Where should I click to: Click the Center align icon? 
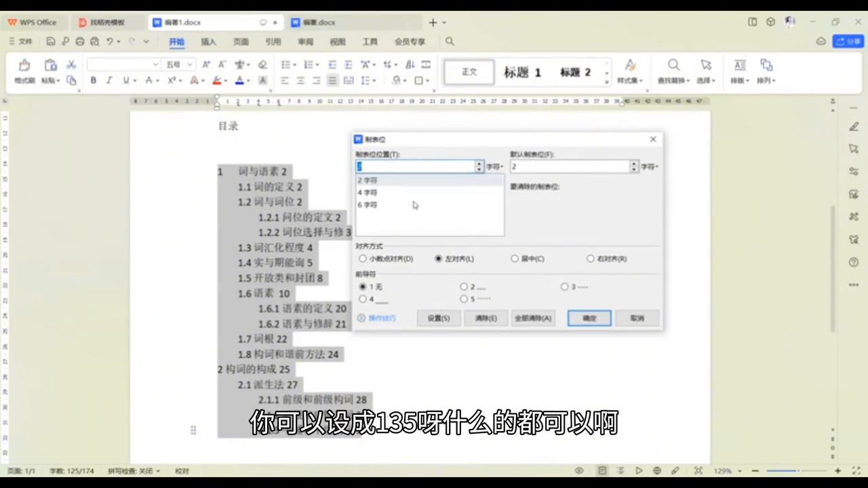300,80
